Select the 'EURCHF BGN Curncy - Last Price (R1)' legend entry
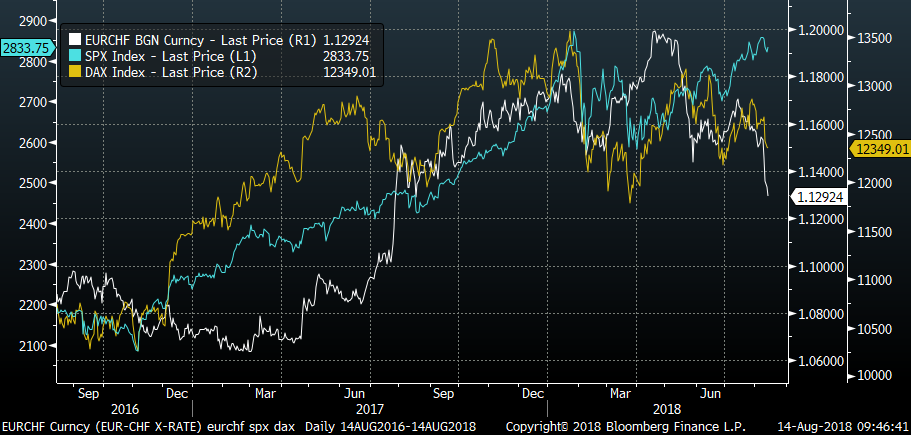911x435 pixels. click(201, 40)
